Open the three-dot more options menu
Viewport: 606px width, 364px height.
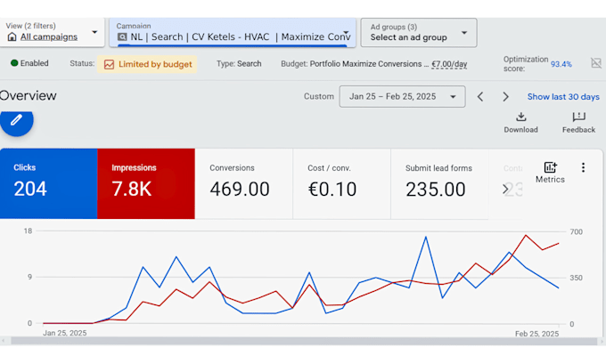tap(583, 167)
